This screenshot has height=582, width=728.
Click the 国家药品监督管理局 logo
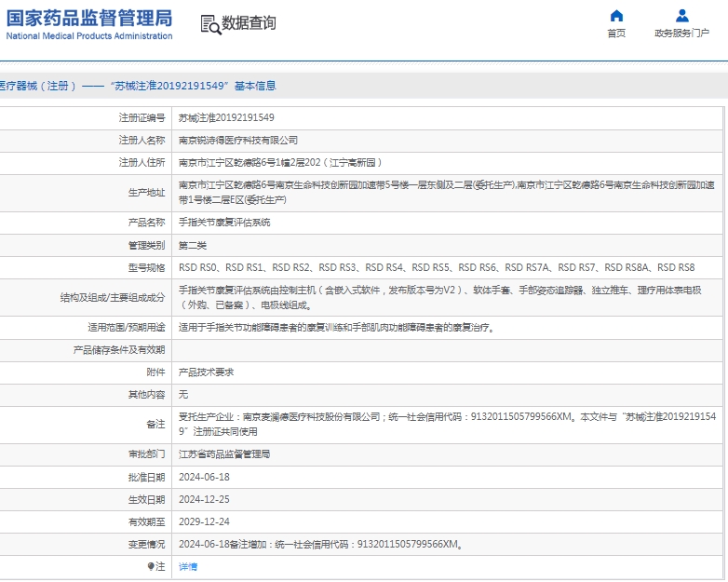(89, 24)
